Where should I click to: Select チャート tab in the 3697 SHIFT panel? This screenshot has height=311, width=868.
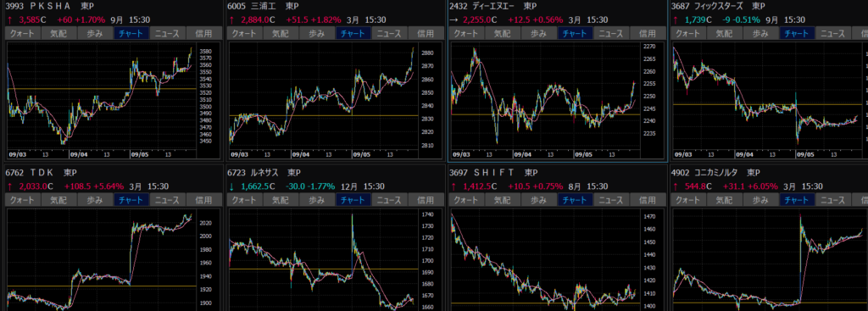[x=576, y=200]
